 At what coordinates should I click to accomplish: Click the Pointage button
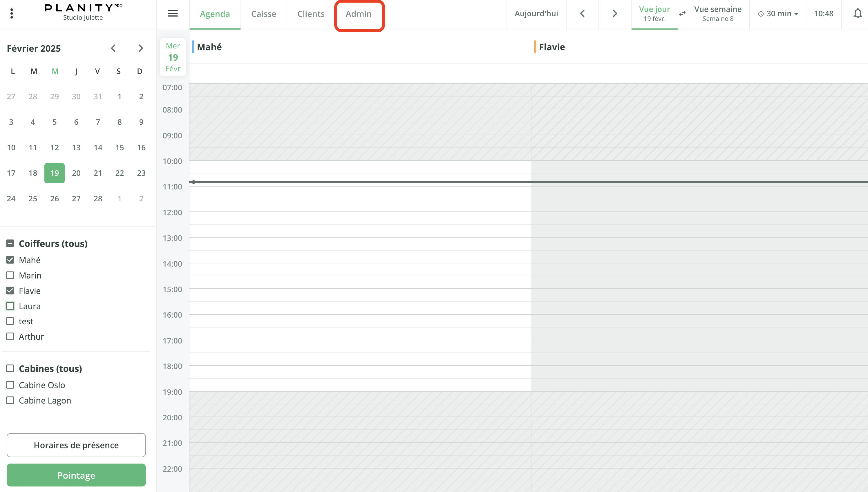click(76, 475)
